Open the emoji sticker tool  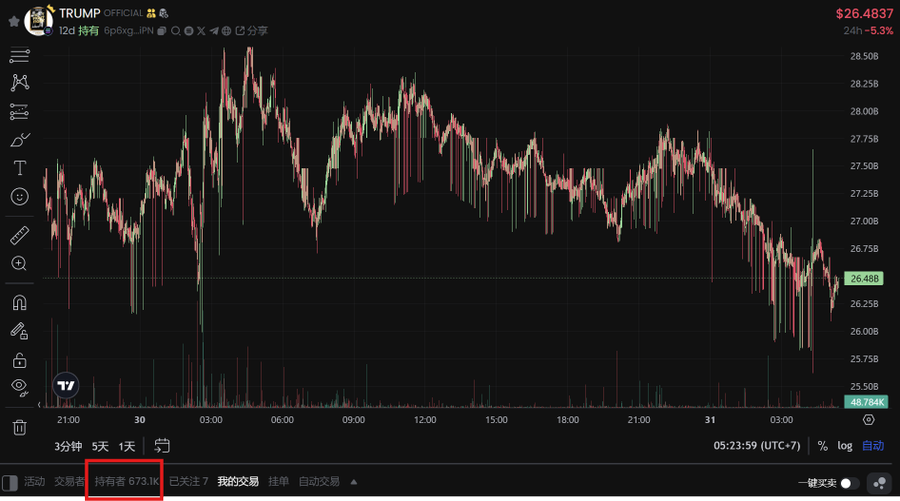click(x=19, y=197)
